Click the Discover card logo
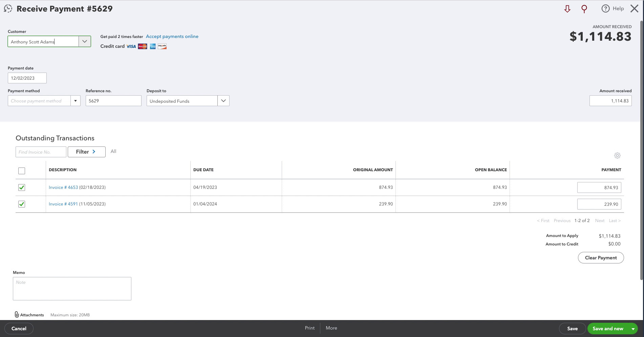Image resolution: width=644 pixels, height=337 pixels. click(162, 46)
